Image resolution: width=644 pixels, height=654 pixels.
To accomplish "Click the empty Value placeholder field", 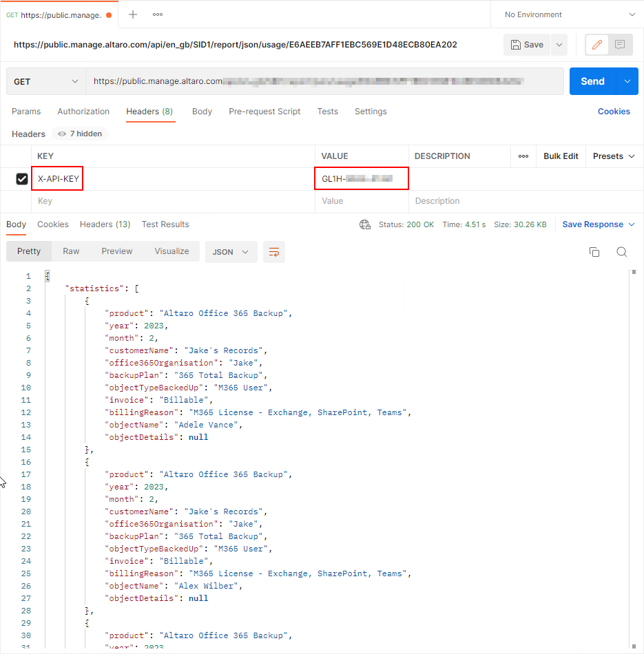I will click(x=362, y=201).
